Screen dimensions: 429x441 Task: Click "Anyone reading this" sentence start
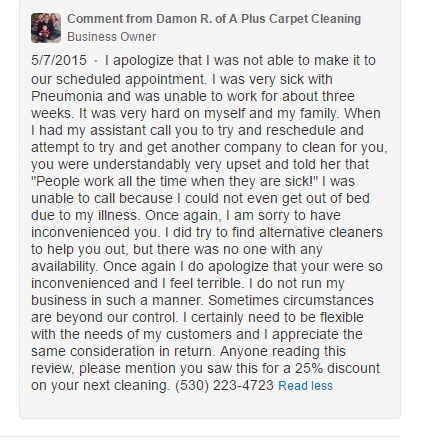point(283,351)
